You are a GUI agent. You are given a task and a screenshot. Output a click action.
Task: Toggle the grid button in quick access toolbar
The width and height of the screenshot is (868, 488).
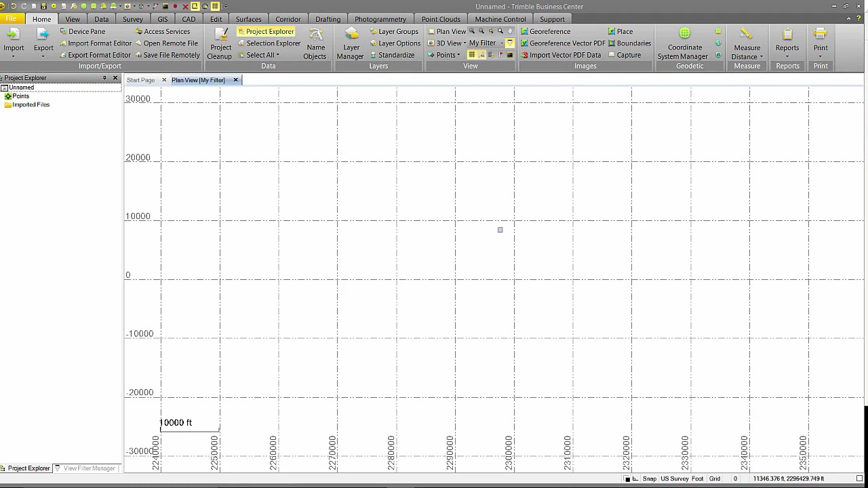(215, 6)
